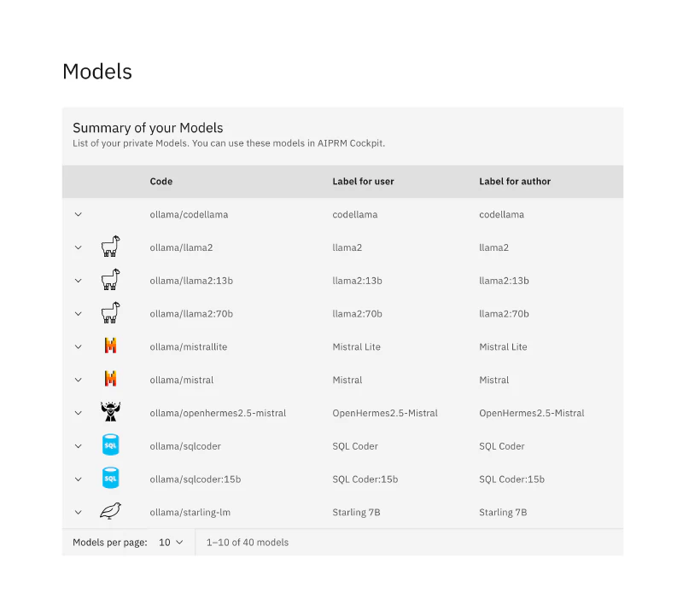Expand the ollama/openhermes2.5-mistral row
Screen dimensions: 683x616
coord(78,413)
